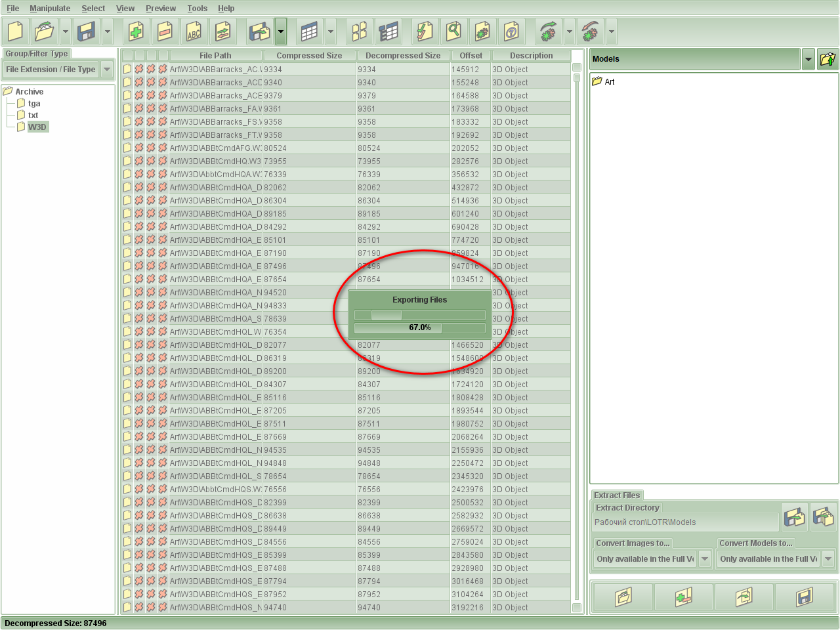Click the Search magnifier toolbar icon
Viewport: 840px width, 630px height.
(x=454, y=31)
